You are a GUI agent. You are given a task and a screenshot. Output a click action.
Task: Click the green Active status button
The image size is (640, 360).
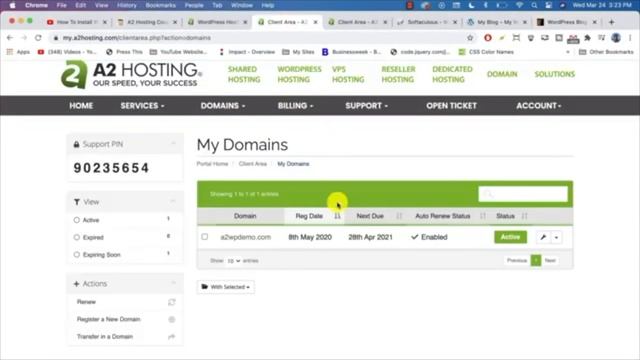pyautogui.click(x=510, y=237)
